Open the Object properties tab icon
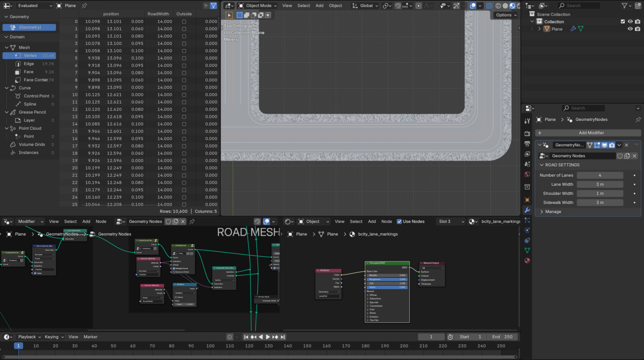 coord(527,200)
